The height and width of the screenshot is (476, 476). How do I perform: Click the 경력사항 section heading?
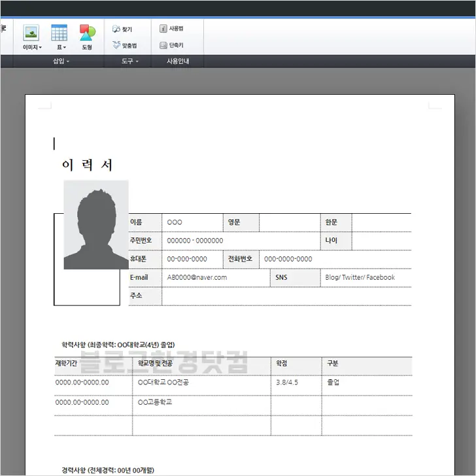pos(108,470)
